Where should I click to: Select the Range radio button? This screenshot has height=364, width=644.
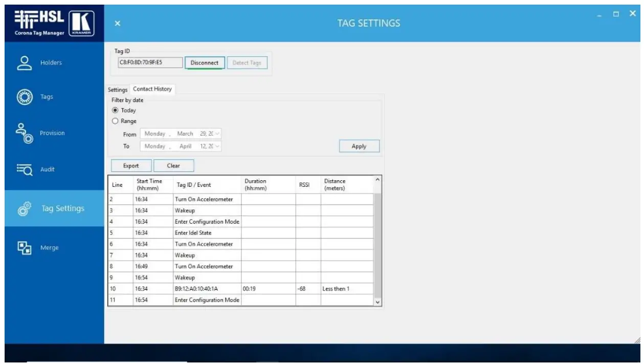pos(115,121)
